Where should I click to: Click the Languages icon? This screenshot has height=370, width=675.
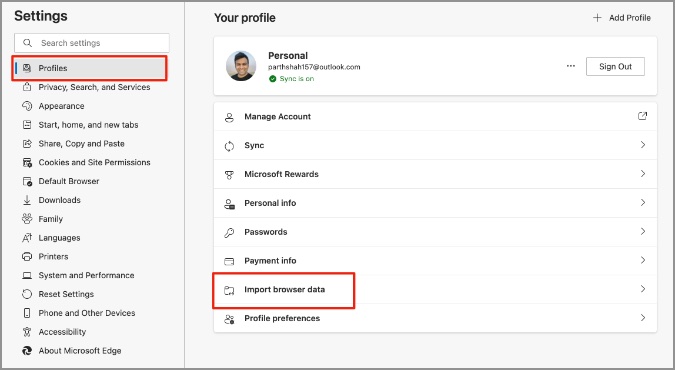pyautogui.click(x=27, y=238)
